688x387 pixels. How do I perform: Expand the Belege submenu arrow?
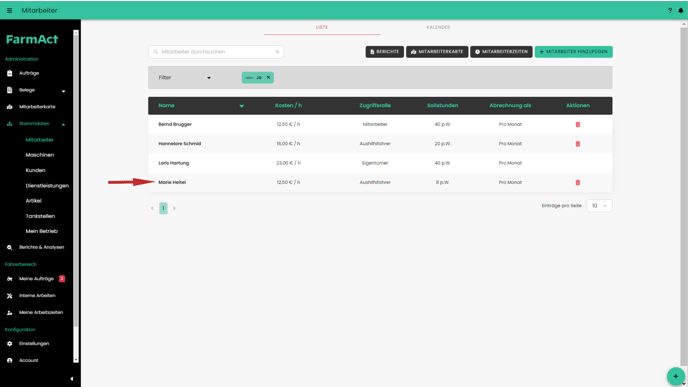[63, 91]
